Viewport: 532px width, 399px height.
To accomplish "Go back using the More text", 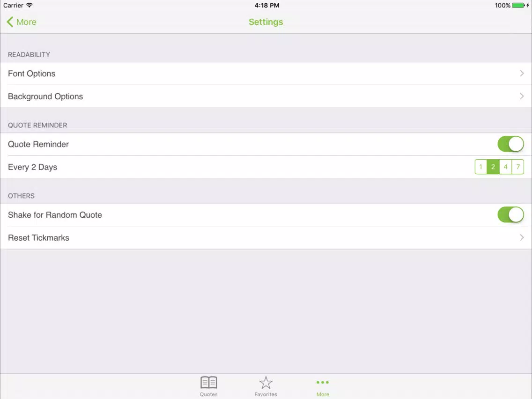I will click(x=26, y=22).
